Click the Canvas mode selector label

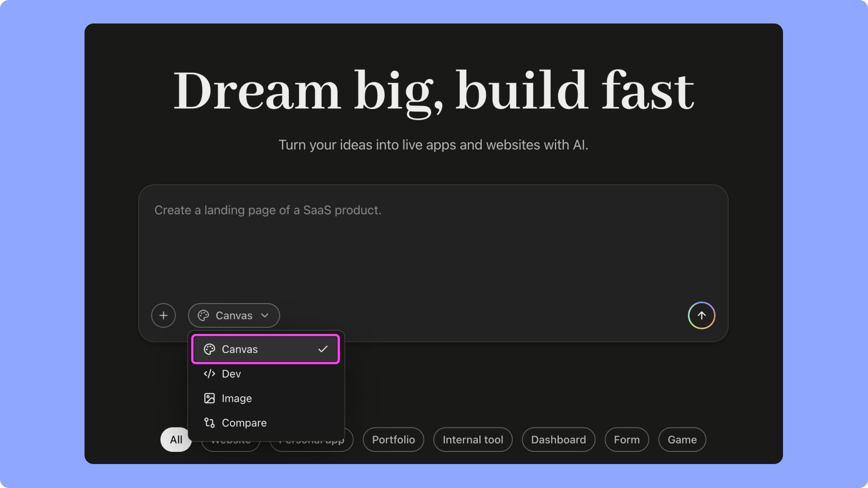point(234,315)
